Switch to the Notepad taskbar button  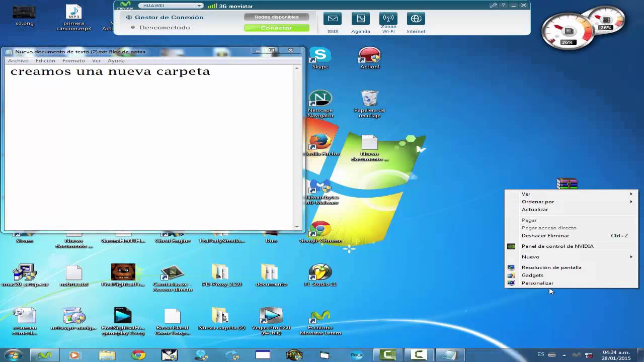click(x=450, y=355)
